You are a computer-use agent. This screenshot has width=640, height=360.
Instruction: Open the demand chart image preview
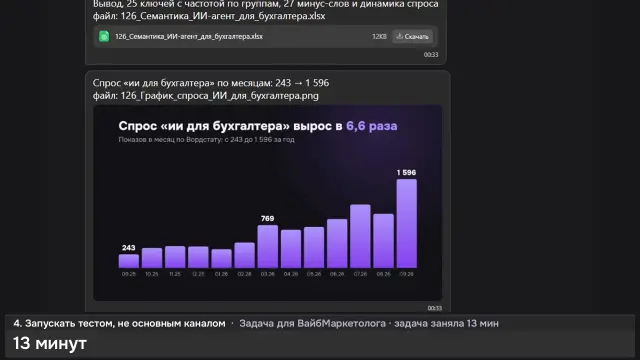(x=268, y=203)
